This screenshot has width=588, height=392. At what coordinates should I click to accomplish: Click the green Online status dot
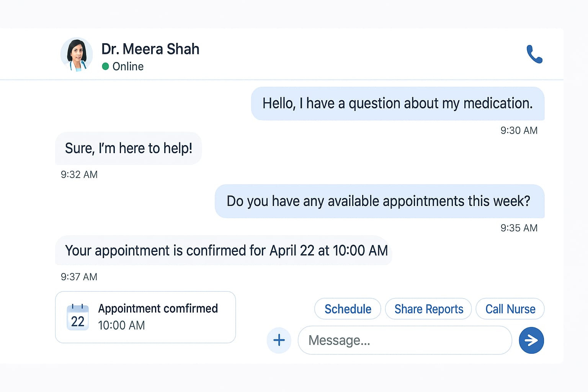pyautogui.click(x=106, y=67)
